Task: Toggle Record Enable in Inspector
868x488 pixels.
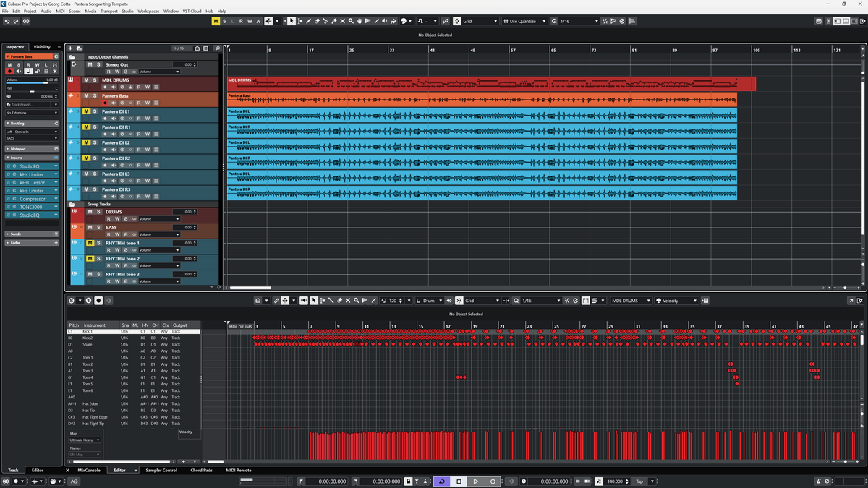Action: click(x=9, y=72)
